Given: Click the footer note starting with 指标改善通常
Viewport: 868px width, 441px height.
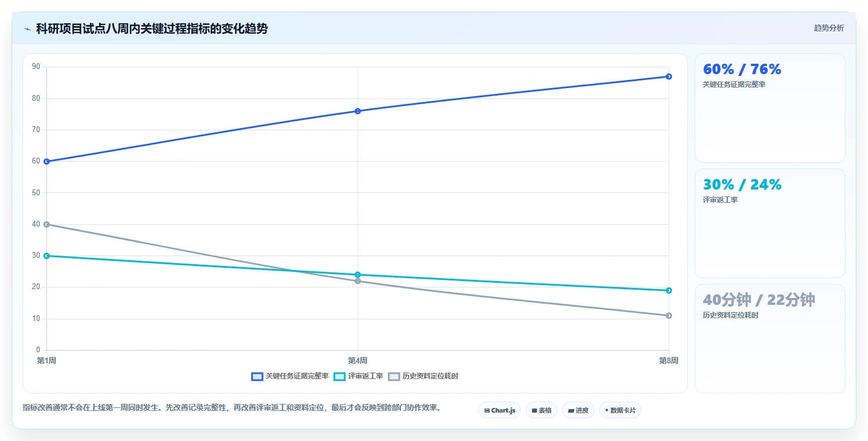Looking at the screenshot, I should [234, 407].
